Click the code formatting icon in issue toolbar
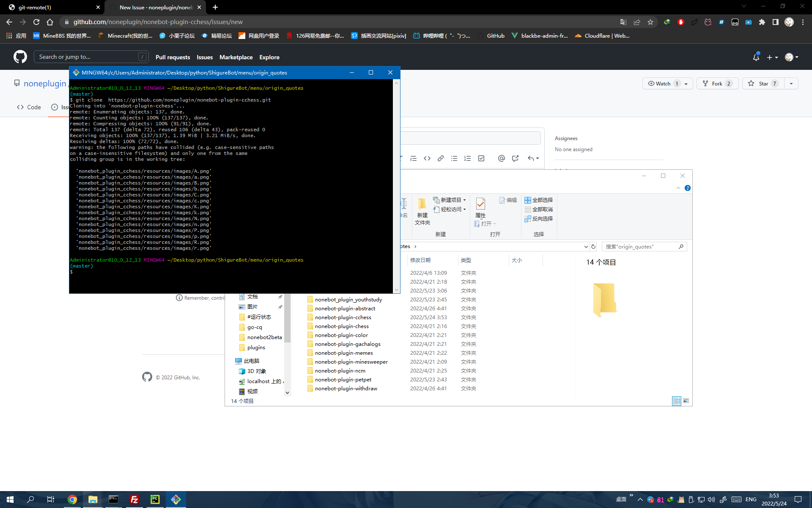Image resolution: width=812 pixels, height=508 pixels. [427, 158]
